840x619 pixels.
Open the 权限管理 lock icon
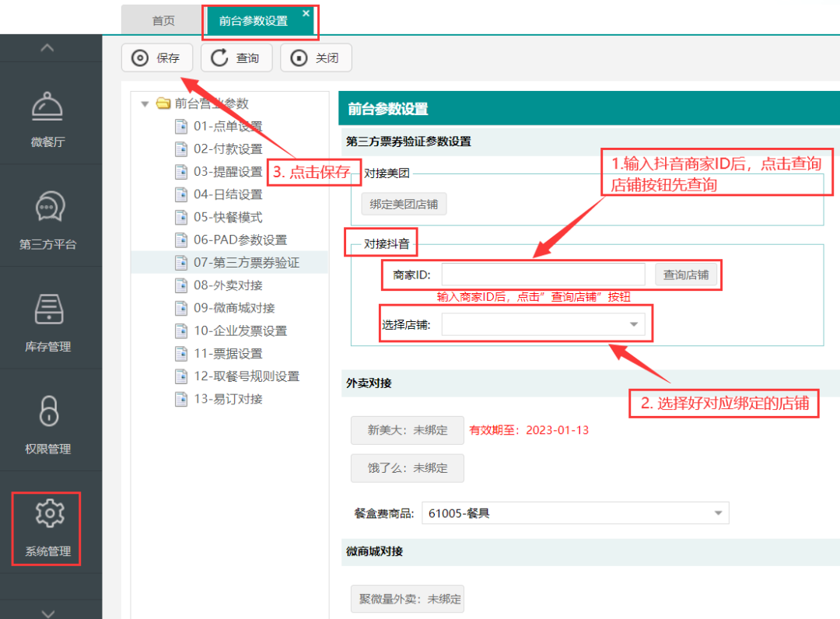49,412
